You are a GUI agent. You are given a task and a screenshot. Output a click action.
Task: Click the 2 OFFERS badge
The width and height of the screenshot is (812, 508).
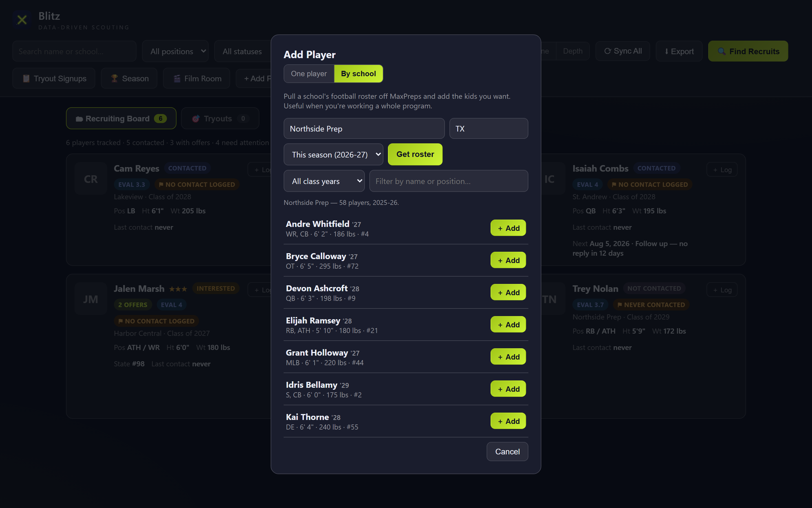[133, 305]
